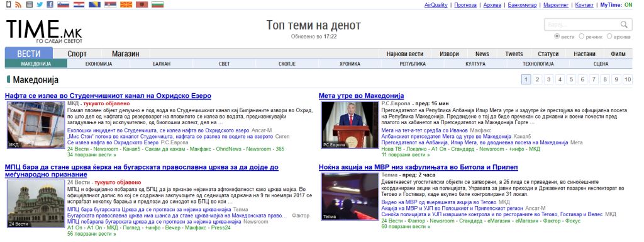Click the gray list view icon
Viewport: 644px width, 242px height.
point(29,4)
